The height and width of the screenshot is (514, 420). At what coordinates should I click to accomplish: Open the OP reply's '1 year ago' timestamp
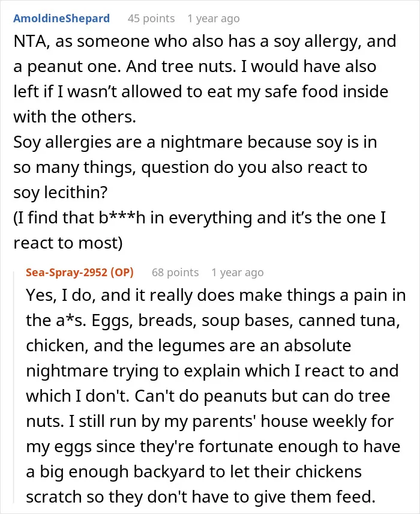click(x=238, y=273)
